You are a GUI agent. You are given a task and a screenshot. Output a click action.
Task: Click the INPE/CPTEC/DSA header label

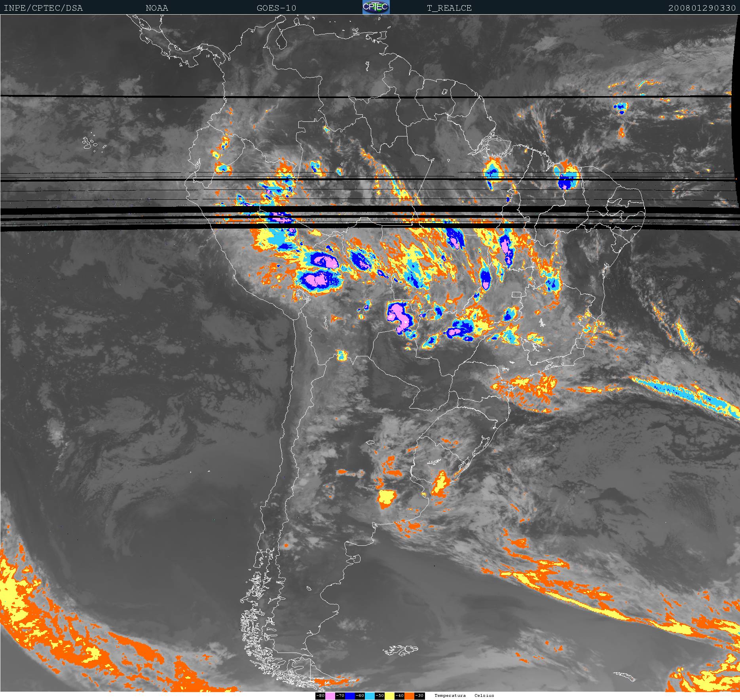(x=43, y=8)
